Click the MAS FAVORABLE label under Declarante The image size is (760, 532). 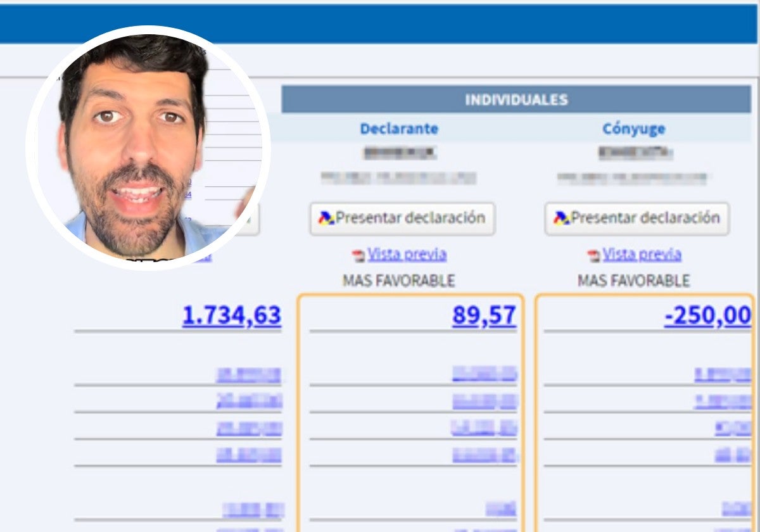coord(398,280)
